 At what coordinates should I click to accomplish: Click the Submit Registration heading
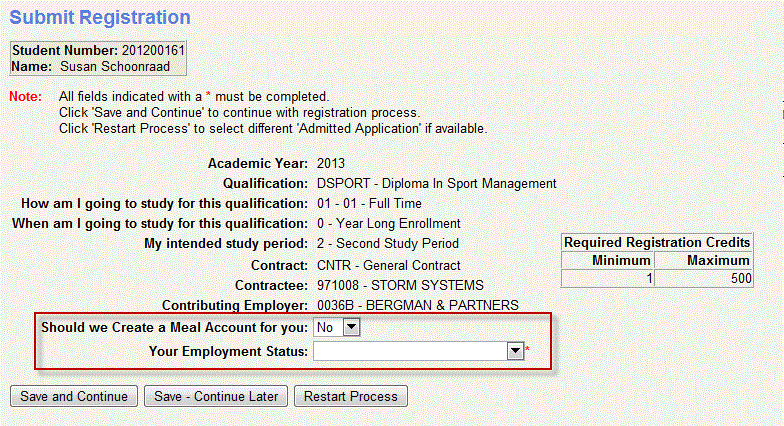pyautogui.click(x=100, y=18)
